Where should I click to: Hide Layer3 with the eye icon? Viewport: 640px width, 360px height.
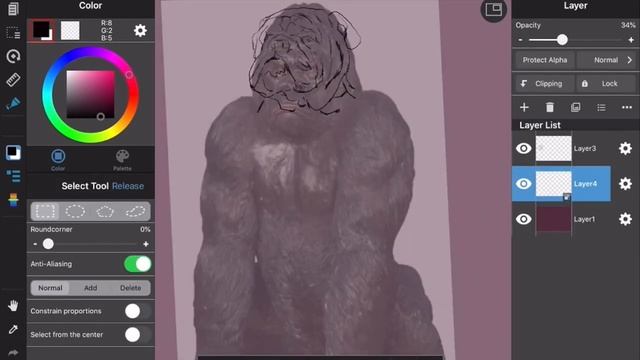[x=524, y=148]
